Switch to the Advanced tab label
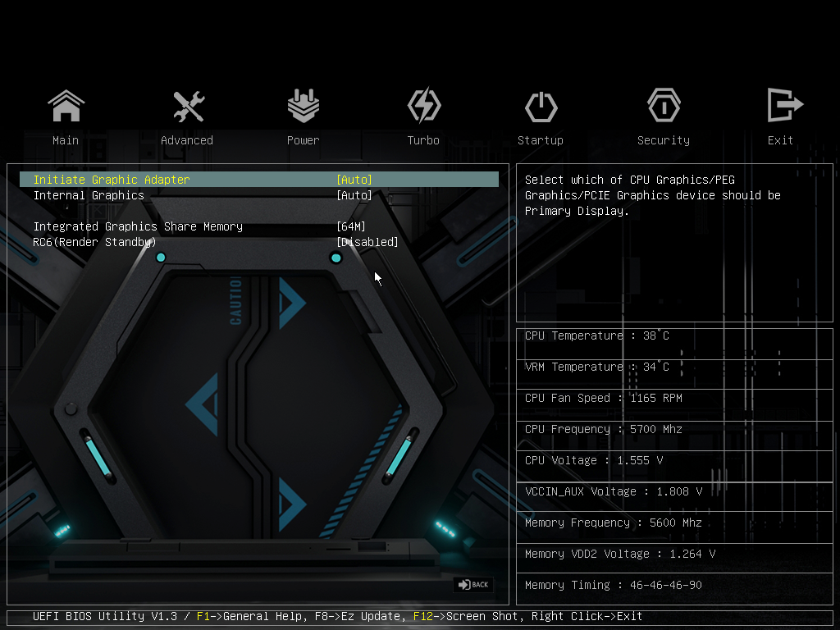The width and height of the screenshot is (840, 630). (x=187, y=140)
